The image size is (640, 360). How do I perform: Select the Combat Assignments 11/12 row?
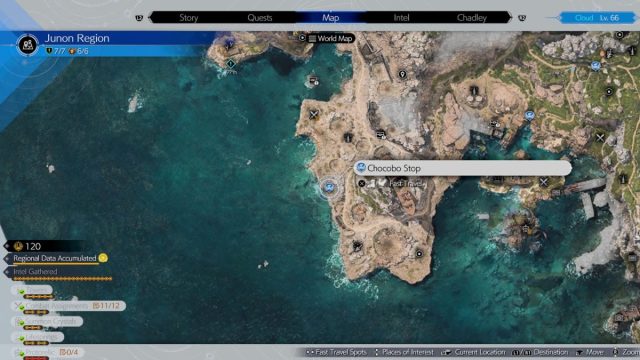69,306
